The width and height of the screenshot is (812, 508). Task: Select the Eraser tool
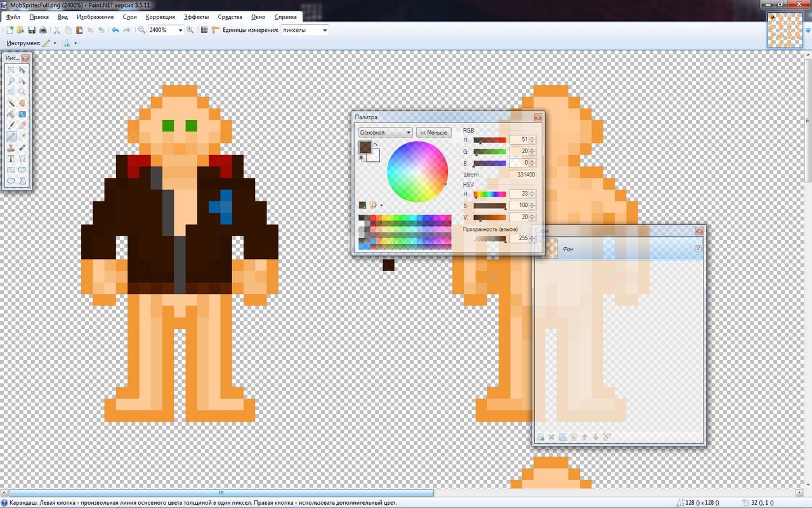pos(22,125)
